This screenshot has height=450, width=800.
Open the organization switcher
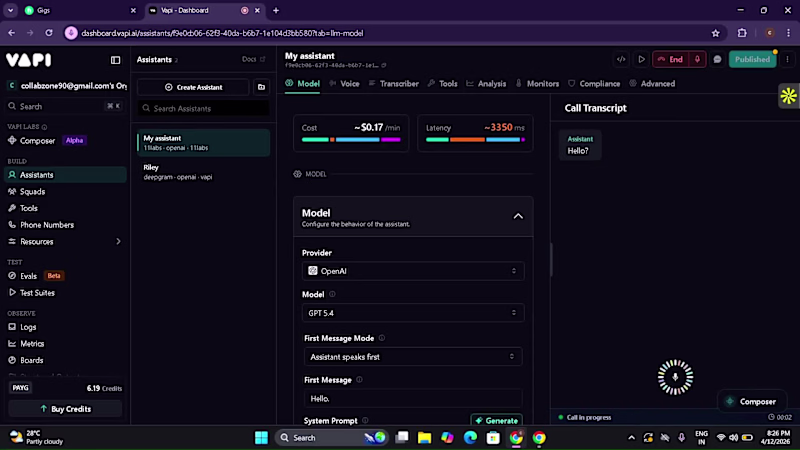coord(65,86)
